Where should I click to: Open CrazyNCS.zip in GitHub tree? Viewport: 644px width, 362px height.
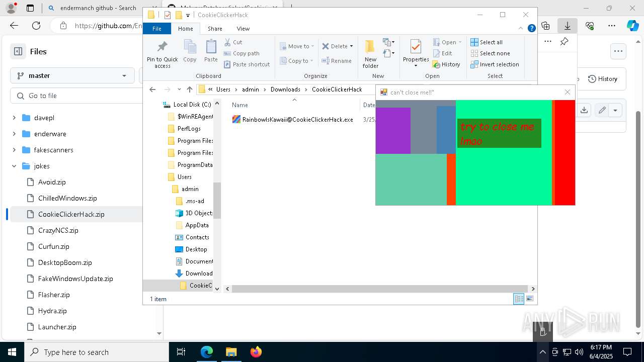coord(58,230)
